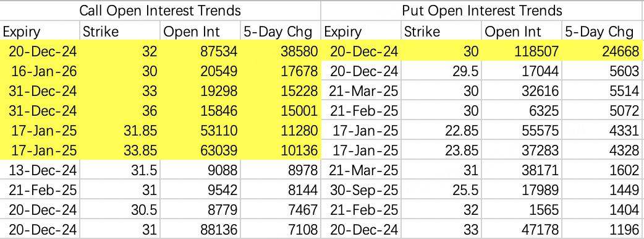Select the put open interest cell 118507
Image resolution: width=644 pixels, height=239 pixels.
pyautogui.click(x=522, y=51)
